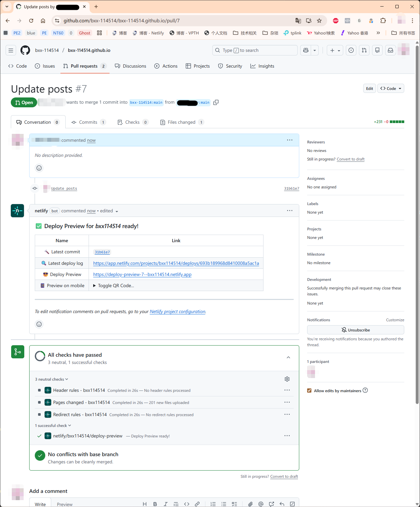Insert code in comment toolbar
The height and width of the screenshot is (507, 420).
pyautogui.click(x=187, y=504)
